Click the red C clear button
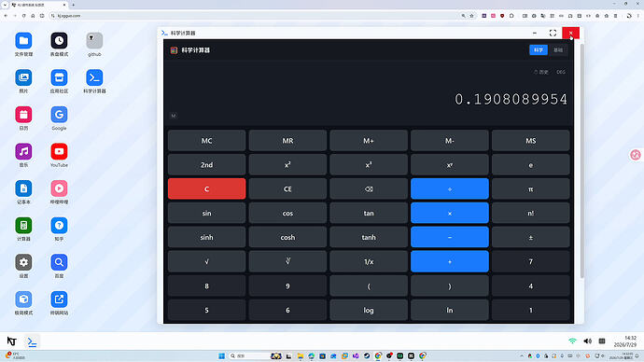The image size is (644, 362). tap(206, 188)
